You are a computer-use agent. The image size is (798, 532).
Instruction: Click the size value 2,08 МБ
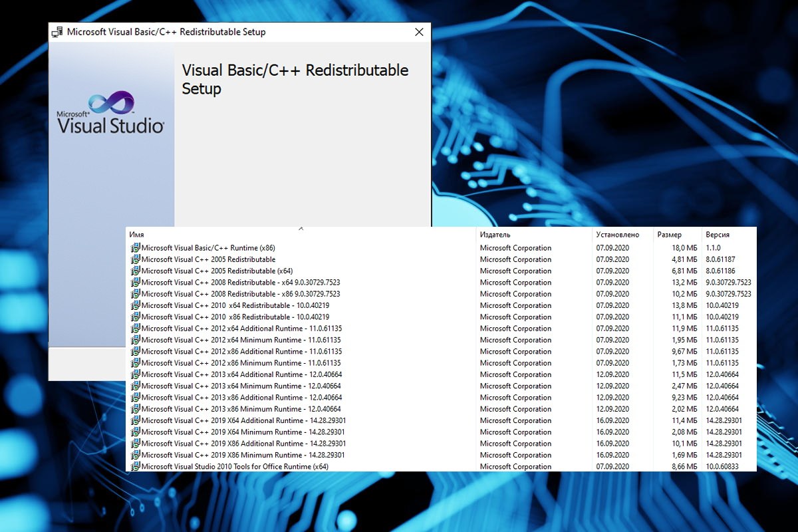[683, 432]
